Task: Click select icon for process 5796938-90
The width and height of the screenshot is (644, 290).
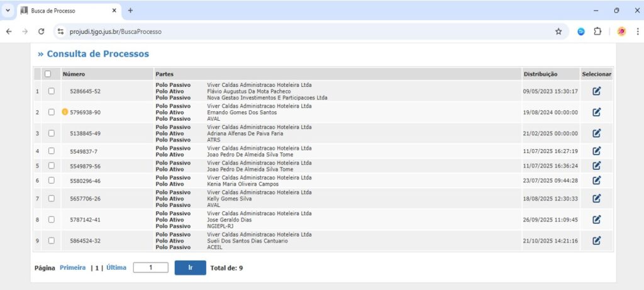Action: click(596, 112)
